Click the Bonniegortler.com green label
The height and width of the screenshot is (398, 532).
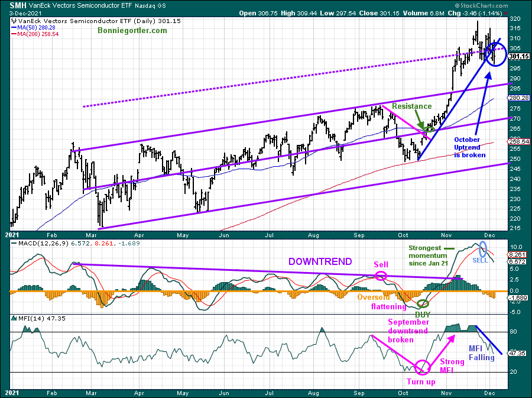click(x=132, y=31)
